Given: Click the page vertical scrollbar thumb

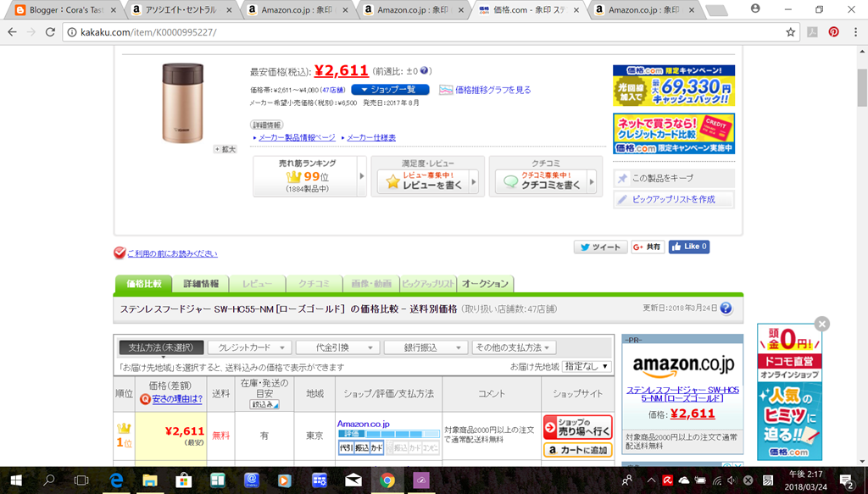Looking at the screenshot, I should coord(862,87).
